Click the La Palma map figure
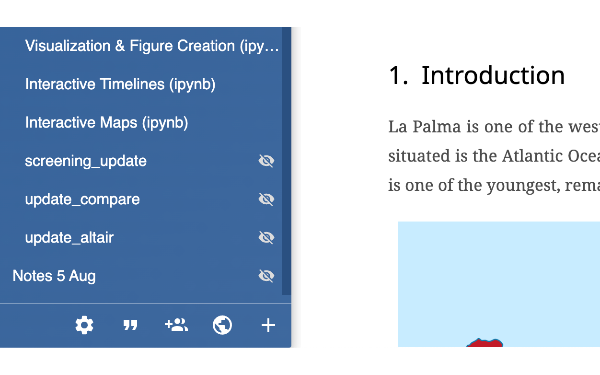 (499, 284)
